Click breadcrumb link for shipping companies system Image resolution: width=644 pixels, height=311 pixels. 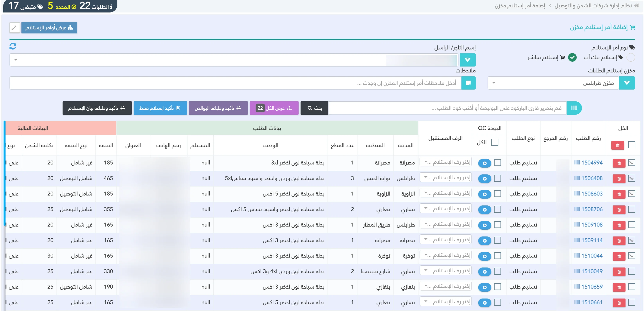click(x=593, y=5)
